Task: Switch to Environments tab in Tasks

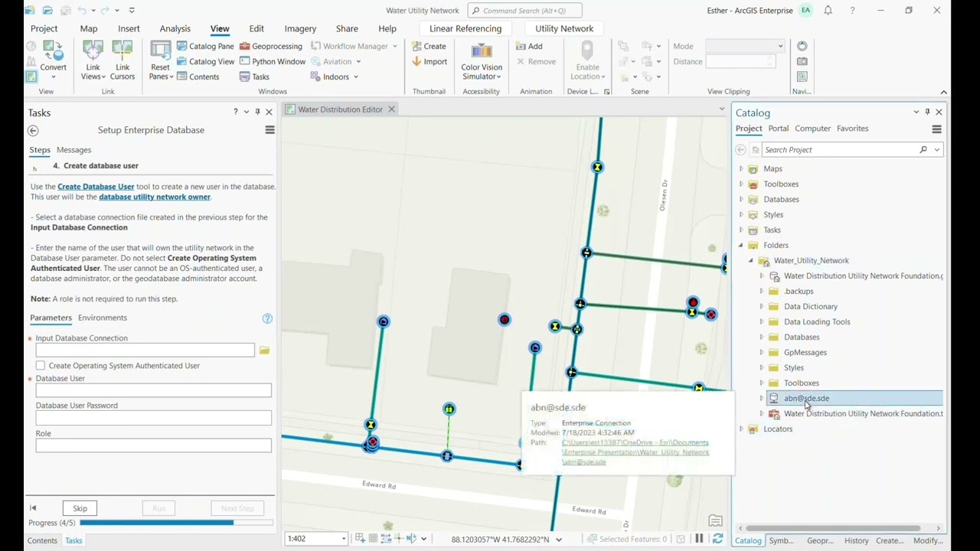Action: pos(103,318)
